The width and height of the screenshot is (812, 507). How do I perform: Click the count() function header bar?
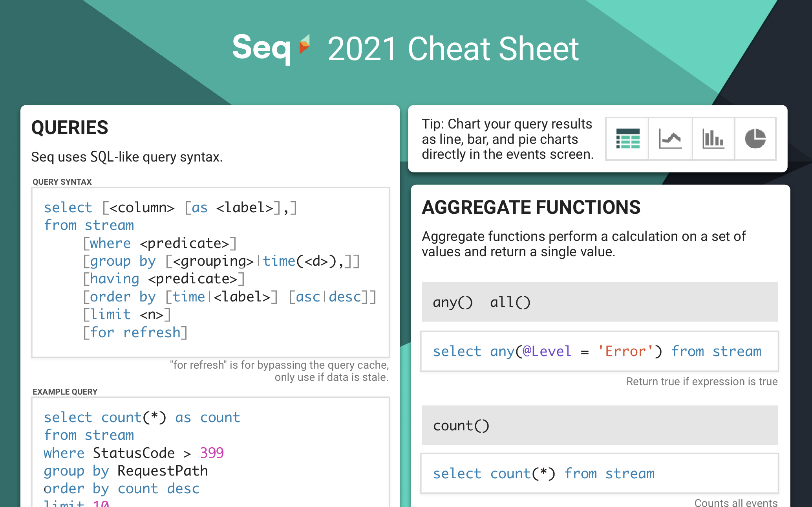coord(600,425)
